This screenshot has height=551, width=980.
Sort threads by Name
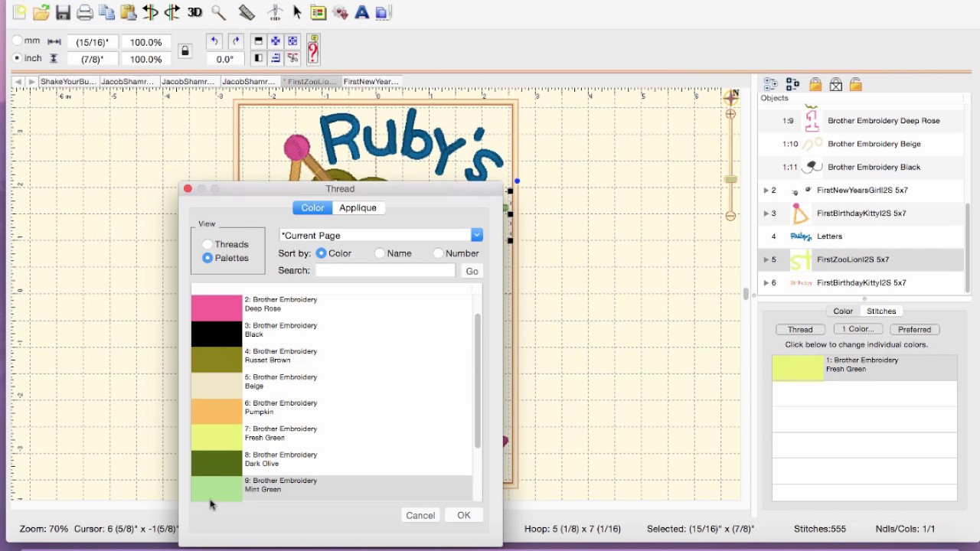(380, 253)
